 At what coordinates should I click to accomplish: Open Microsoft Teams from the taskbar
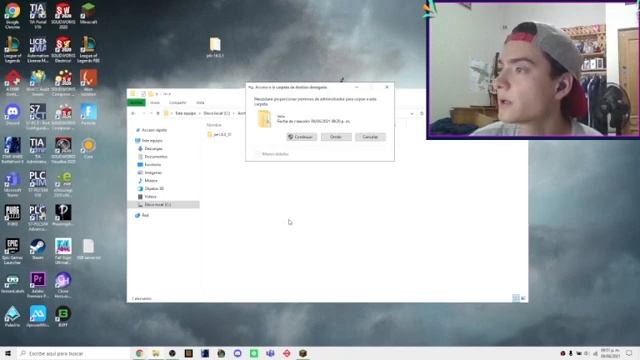(270, 353)
